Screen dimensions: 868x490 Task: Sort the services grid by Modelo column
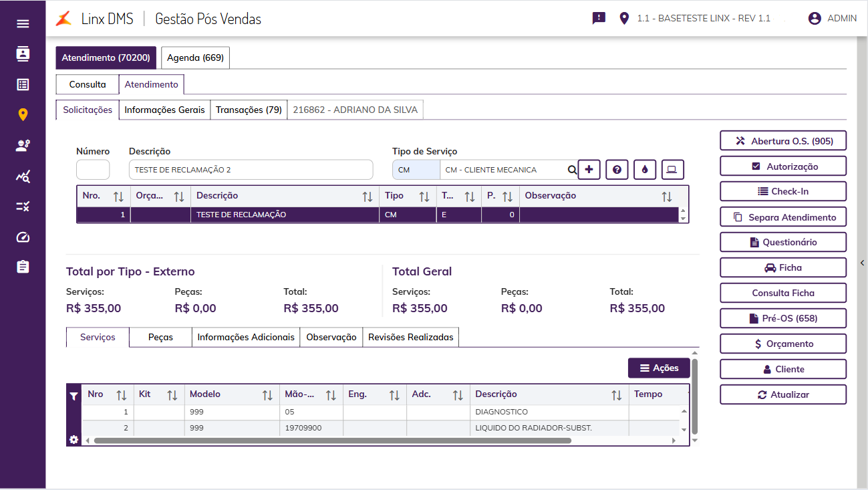pyautogui.click(x=267, y=395)
